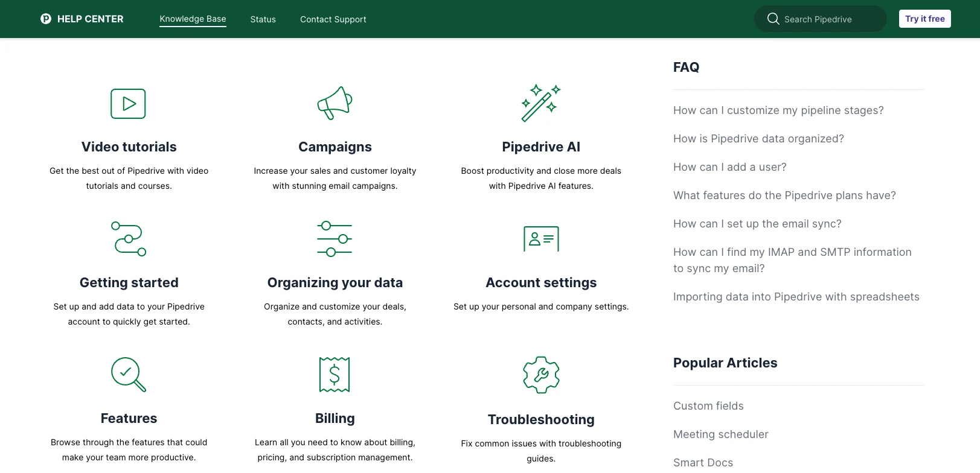
Task: Open the Video tutorials heading link
Action: tap(129, 147)
